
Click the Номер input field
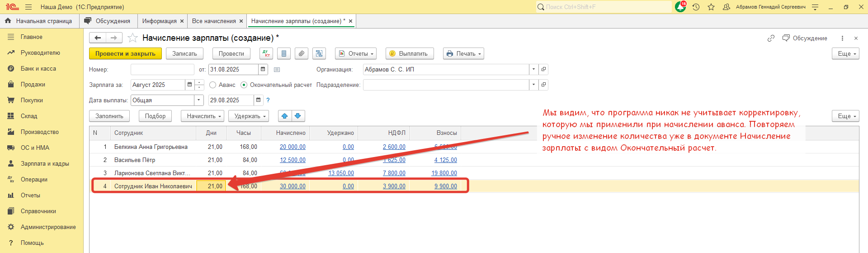click(162, 69)
